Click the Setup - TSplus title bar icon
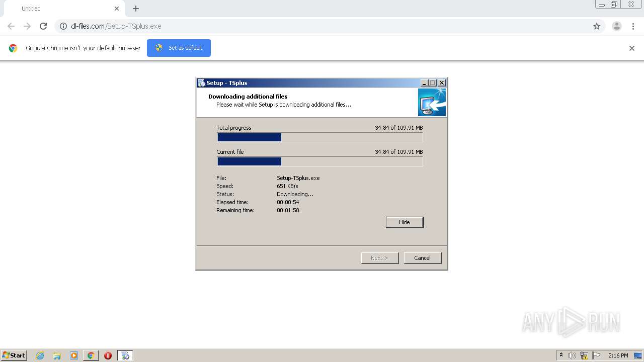 [x=201, y=83]
